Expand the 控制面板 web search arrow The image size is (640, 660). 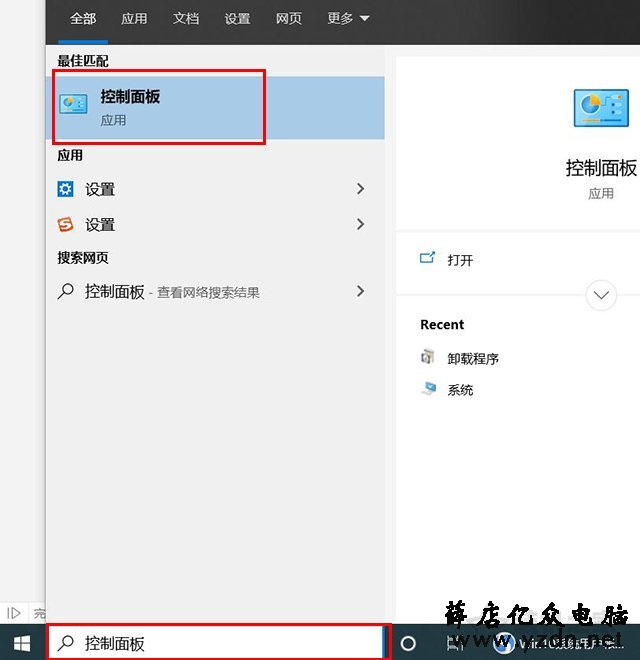coord(360,291)
